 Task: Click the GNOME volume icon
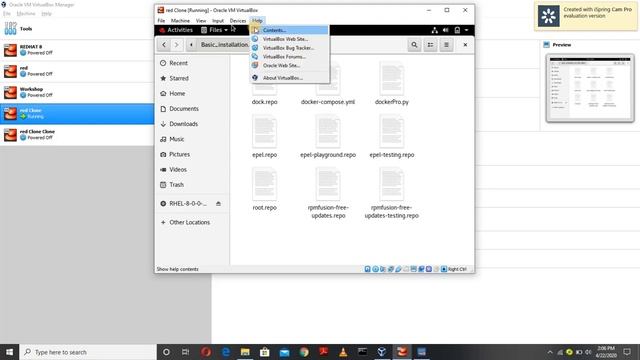(445, 30)
